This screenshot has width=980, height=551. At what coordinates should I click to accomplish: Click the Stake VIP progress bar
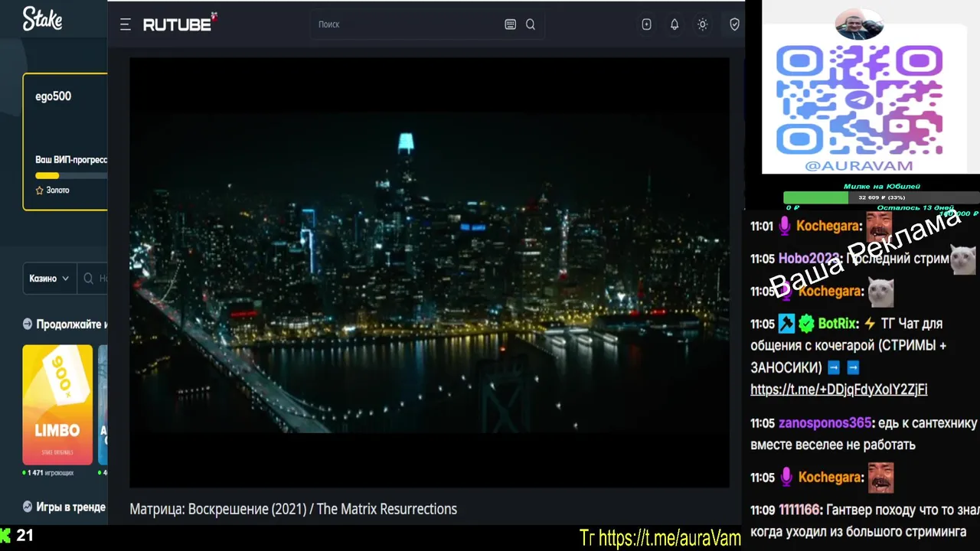[71, 175]
